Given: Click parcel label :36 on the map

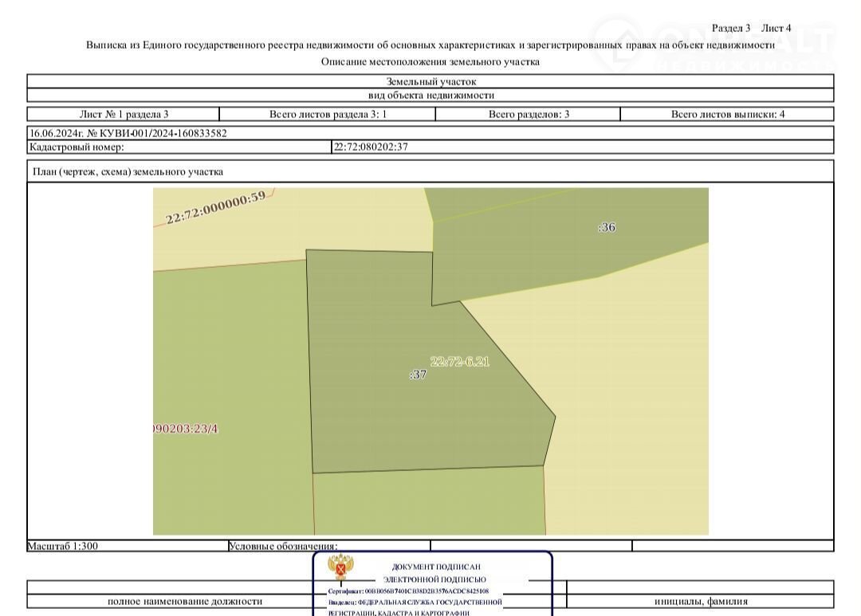Looking at the screenshot, I should (607, 227).
